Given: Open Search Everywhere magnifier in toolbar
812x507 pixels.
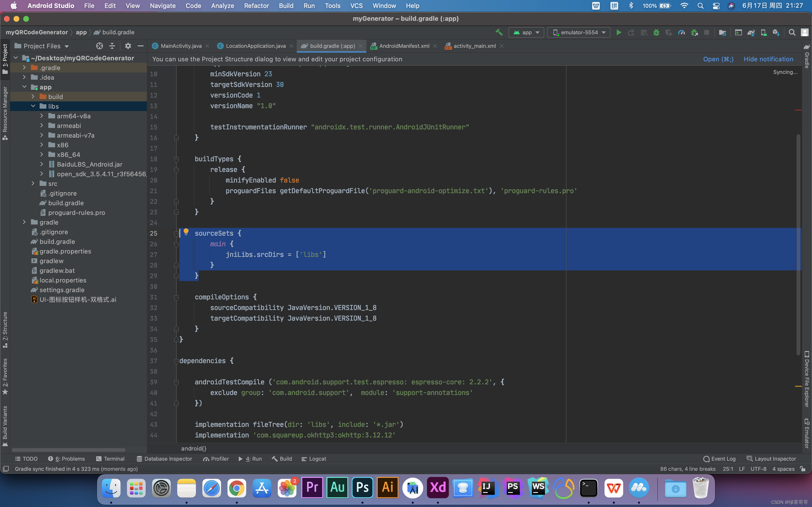Looking at the screenshot, I should pyautogui.click(x=792, y=32).
